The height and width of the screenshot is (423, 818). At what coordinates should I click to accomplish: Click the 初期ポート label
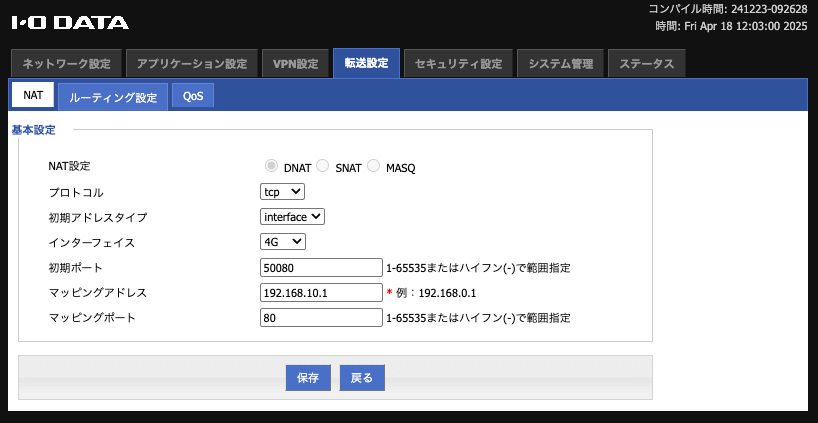pyautogui.click(x=75, y=268)
